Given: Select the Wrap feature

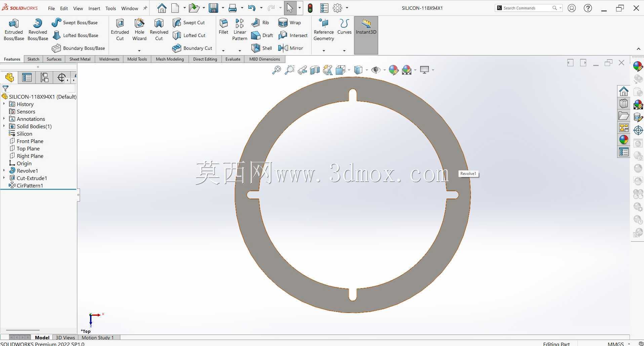Looking at the screenshot, I should pyautogui.click(x=289, y=23).
